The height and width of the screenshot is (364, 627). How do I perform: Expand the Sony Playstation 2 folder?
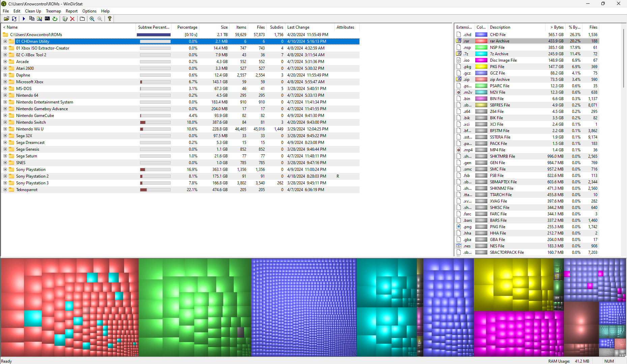tap(5, 176)
